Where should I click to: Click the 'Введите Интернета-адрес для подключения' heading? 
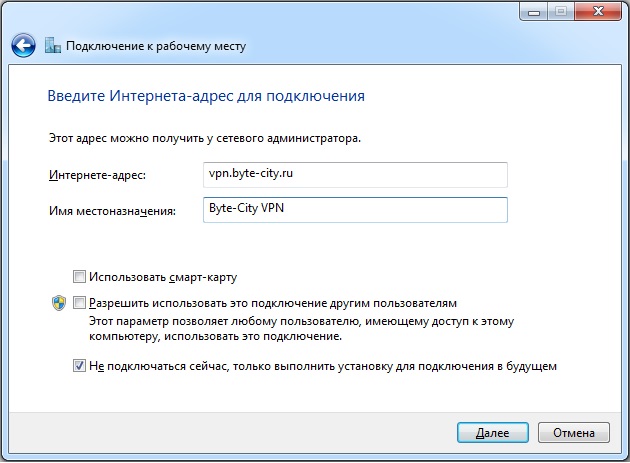[x=206, y=97]
